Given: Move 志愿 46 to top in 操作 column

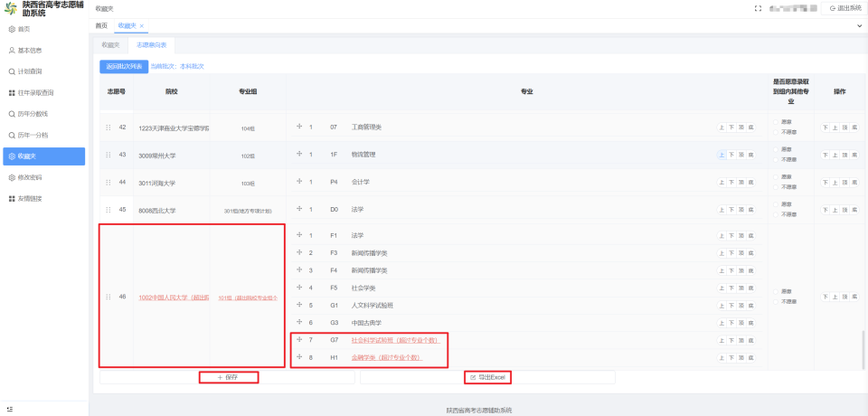Looking at the screenshot, I should (845, 297).
